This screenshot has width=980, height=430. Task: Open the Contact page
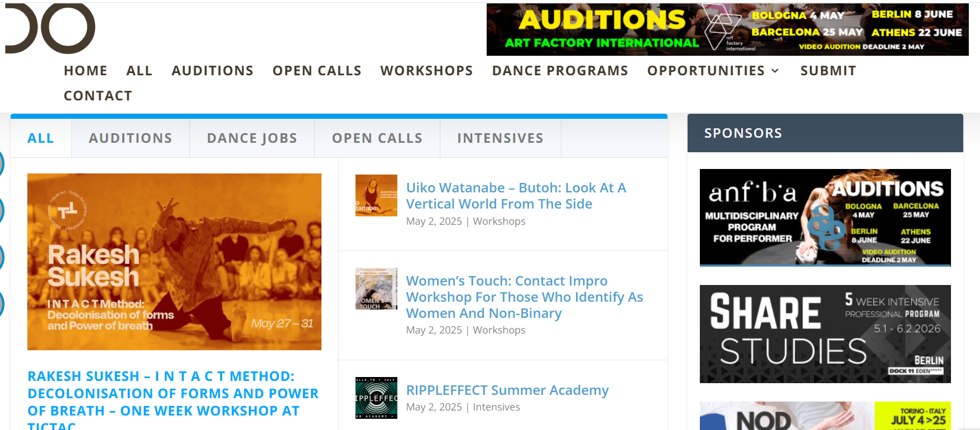coord(98,96)
